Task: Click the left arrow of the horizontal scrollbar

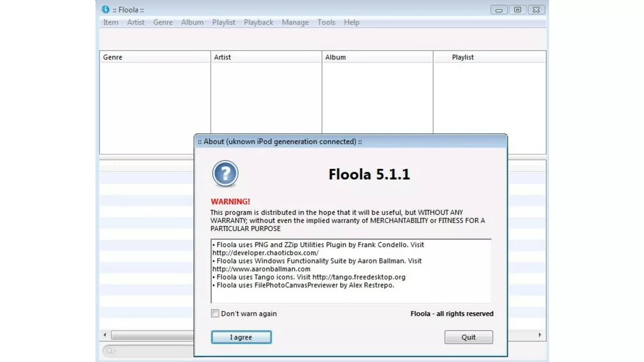Action: (104, 334)
